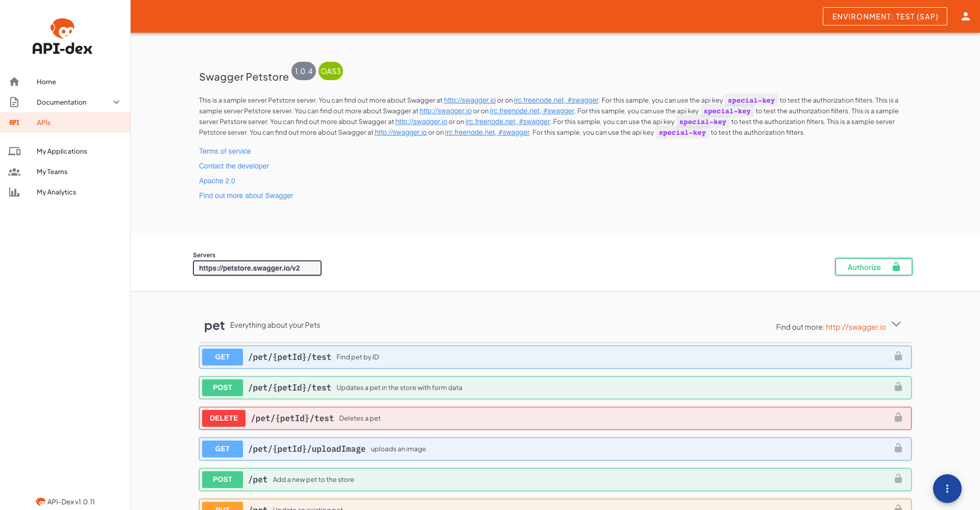980x510 pixels.
Task: Click the My Applications devices icon
Action: coord(14,151)
